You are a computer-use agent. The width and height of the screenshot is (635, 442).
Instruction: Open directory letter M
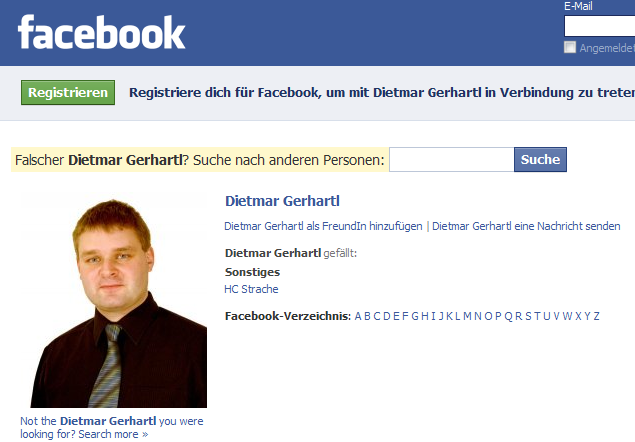pos(467,316)
